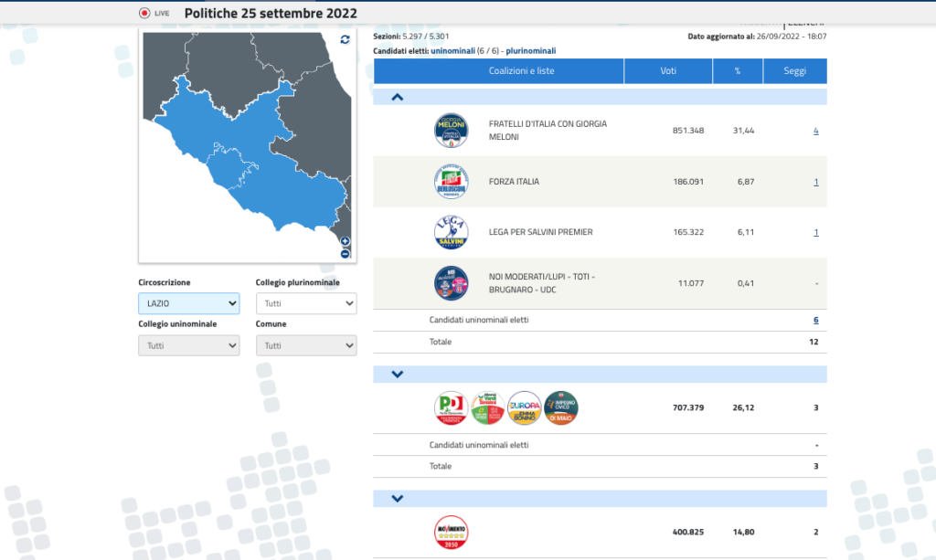Click the Politiche 25 settembre 2022 title
Image resolution: width=936 pixels, height=560 pixels.
point(271,13)
